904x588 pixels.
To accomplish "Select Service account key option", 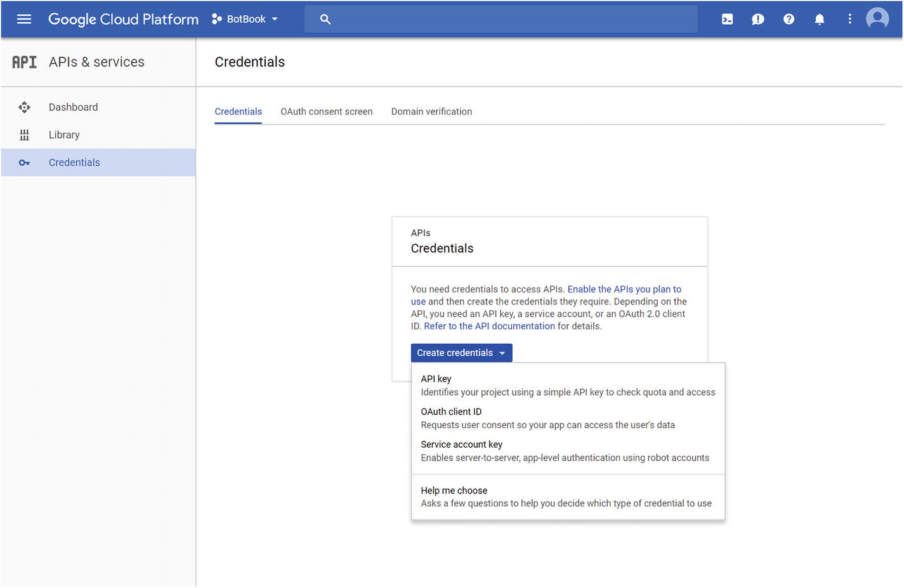I will 461,445.
